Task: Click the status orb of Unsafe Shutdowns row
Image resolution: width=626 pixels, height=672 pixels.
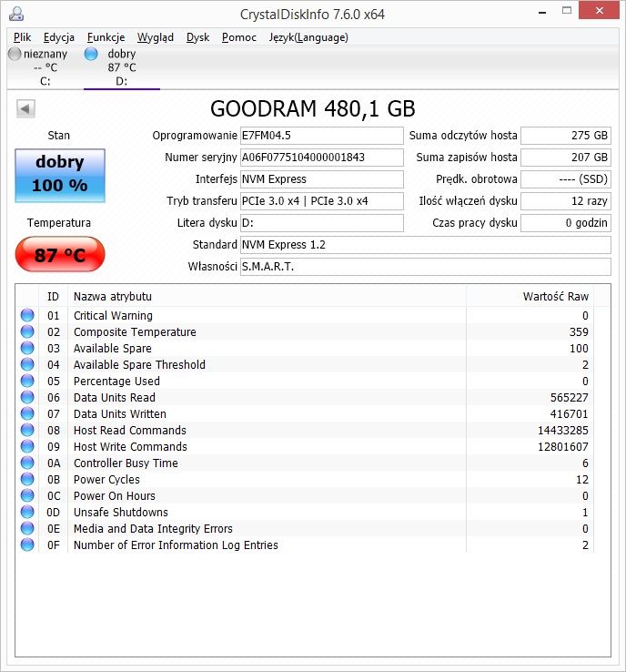Action: 27,512
